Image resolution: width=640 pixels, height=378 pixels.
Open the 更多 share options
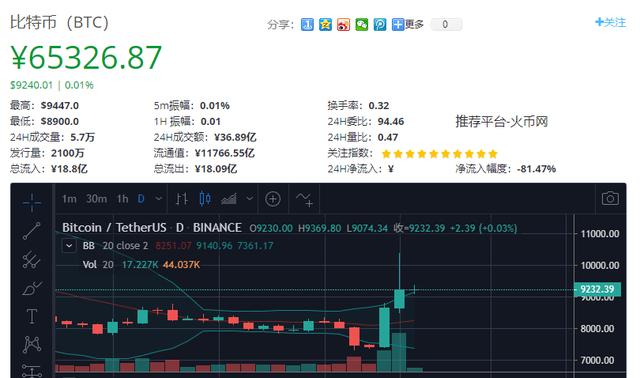click(x=408, y=24)
